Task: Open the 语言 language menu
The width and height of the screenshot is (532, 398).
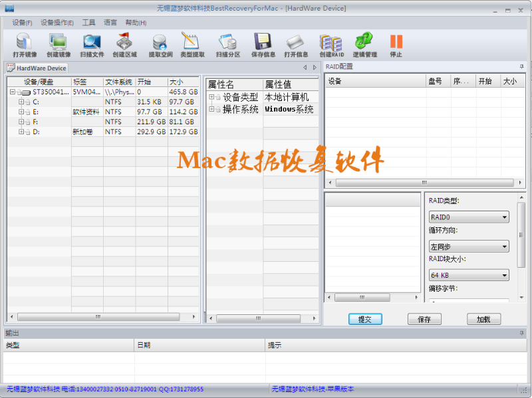Action: coord(110,23)
